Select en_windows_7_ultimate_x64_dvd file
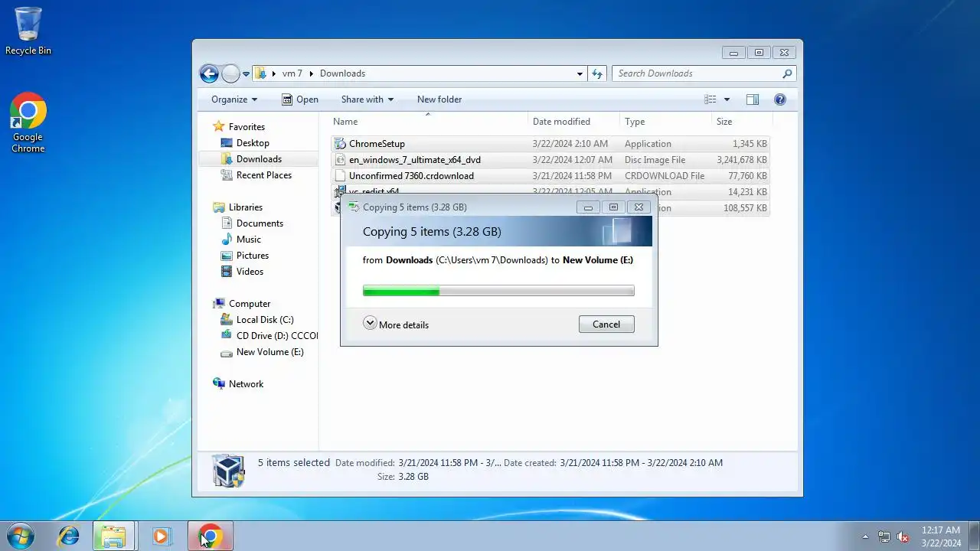This screenshot has height=551, width=980. coord(550,160)
